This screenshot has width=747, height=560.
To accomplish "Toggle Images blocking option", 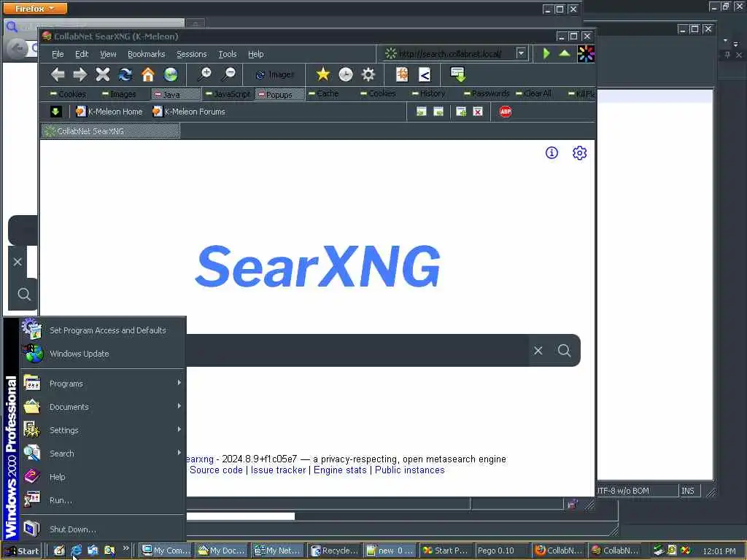I will click(119, 94).
